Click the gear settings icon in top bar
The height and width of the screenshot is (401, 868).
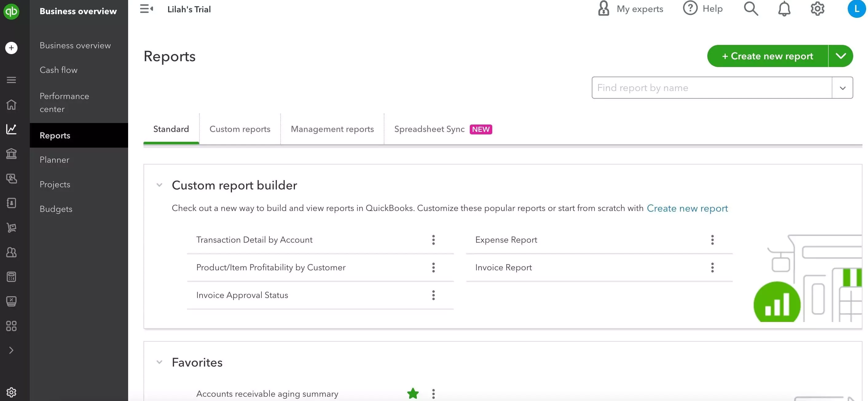[x=817, y=9]
